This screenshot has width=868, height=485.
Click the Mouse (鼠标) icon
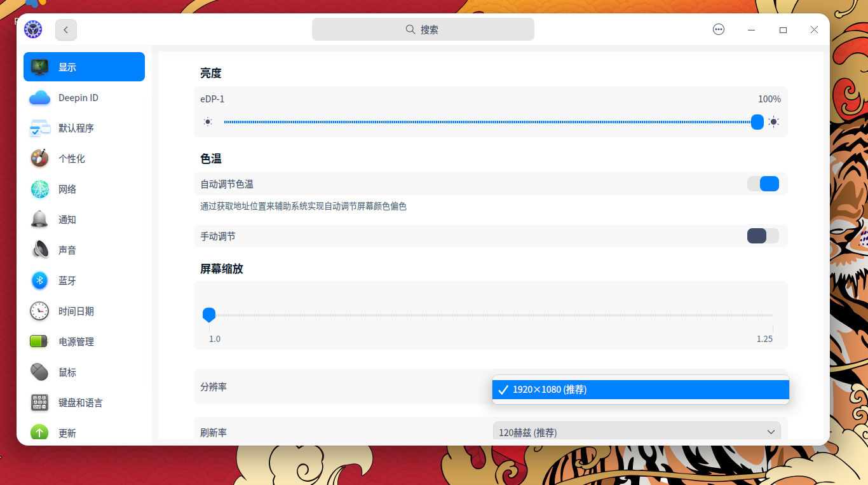pos(39,372)
